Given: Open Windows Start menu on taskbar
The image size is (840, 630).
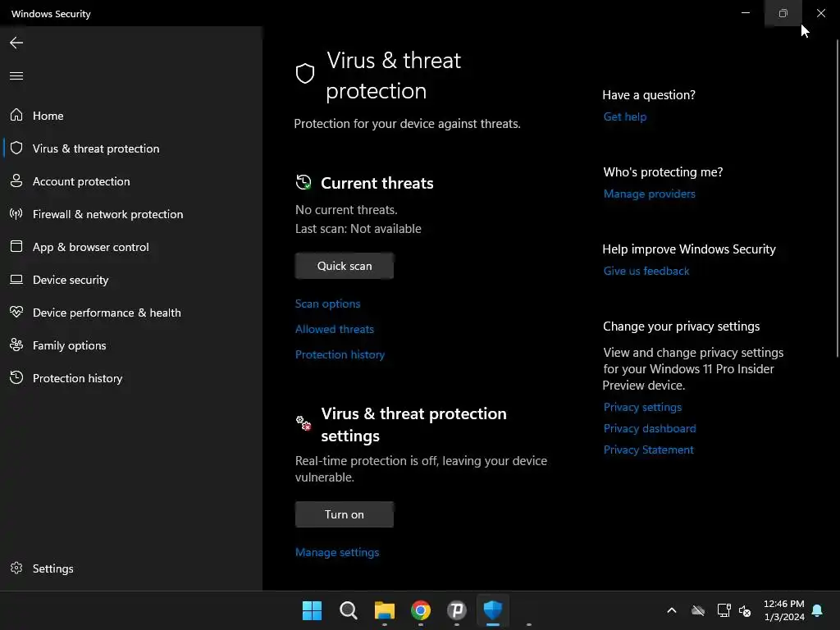Looking at the screenshot, I should coord(312,610).
